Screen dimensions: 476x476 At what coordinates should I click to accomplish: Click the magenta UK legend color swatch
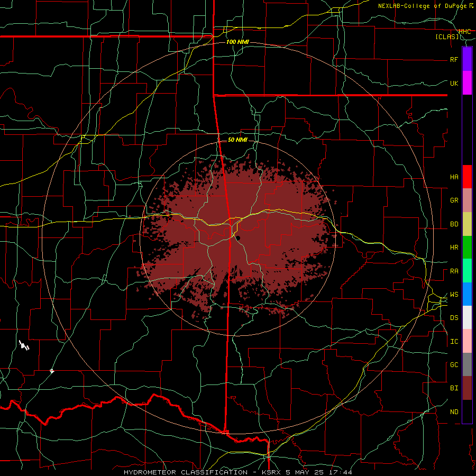(467, 83)
